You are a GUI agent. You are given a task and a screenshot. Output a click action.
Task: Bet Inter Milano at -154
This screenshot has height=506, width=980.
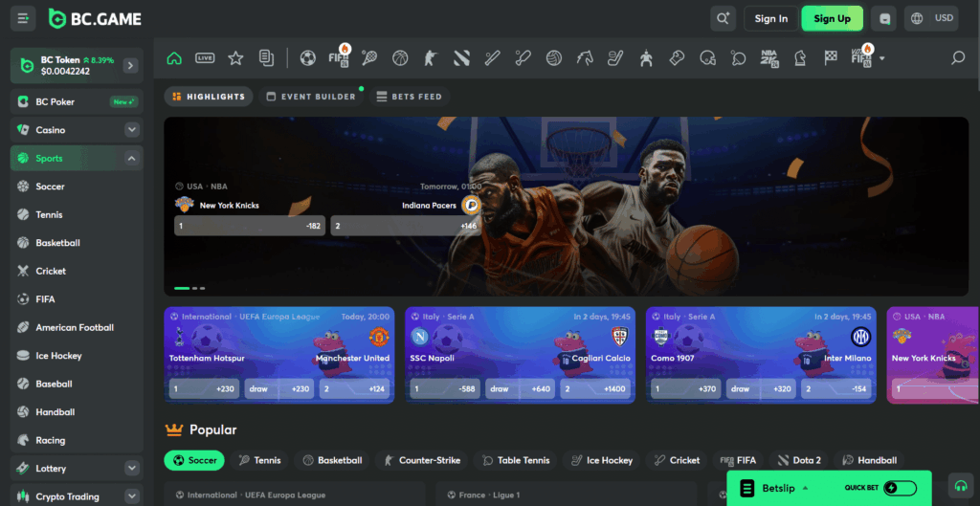coord(836,388)
